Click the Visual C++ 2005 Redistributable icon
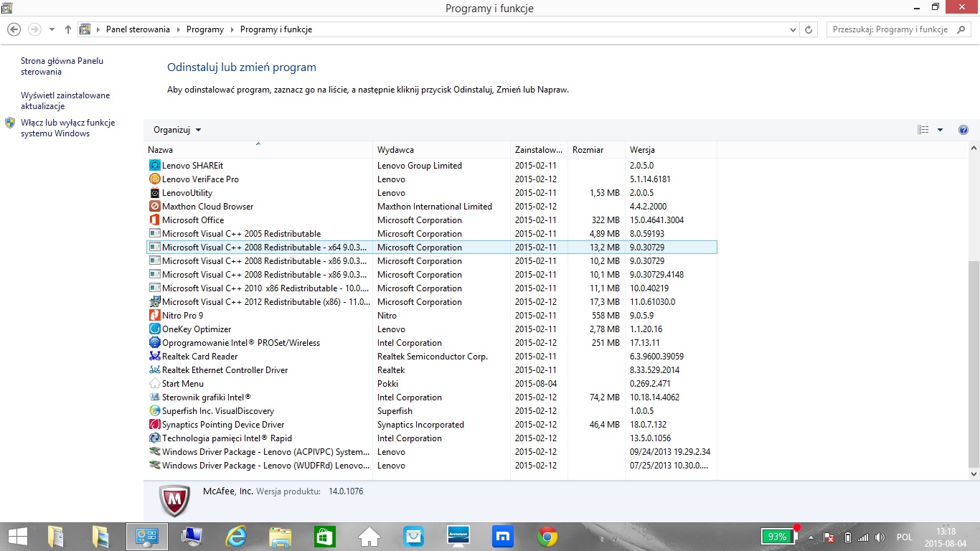 pos(155,234)
